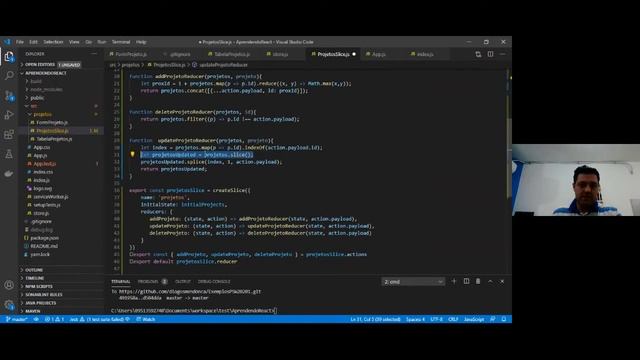Open Explorer views and more actions menu
The height and width of the screenshot is (360, 640).
click(x=94, y=54)
